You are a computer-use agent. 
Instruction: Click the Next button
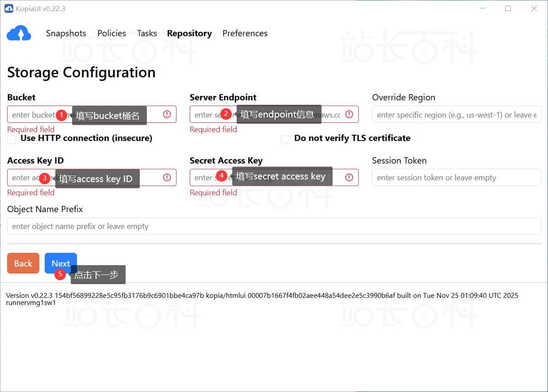(x=61, y=263)
